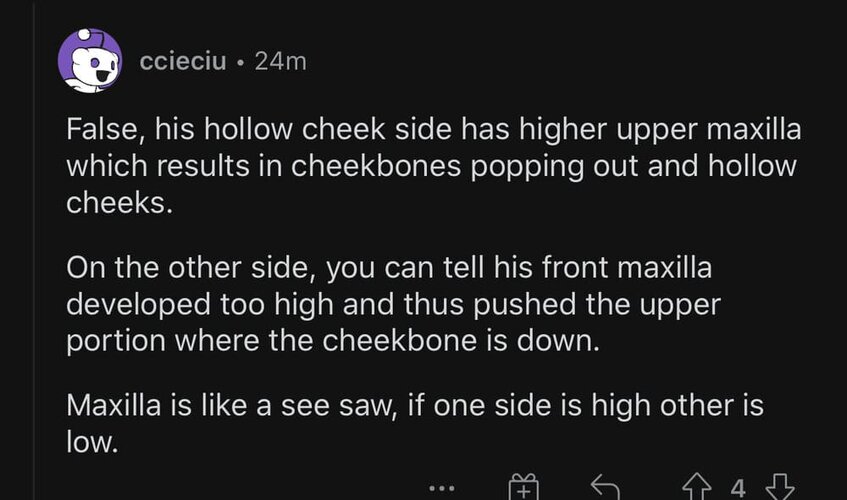Click the vote count number 4
The height and width of the screenshot is (500, 847).
click(x=738, y=489)
